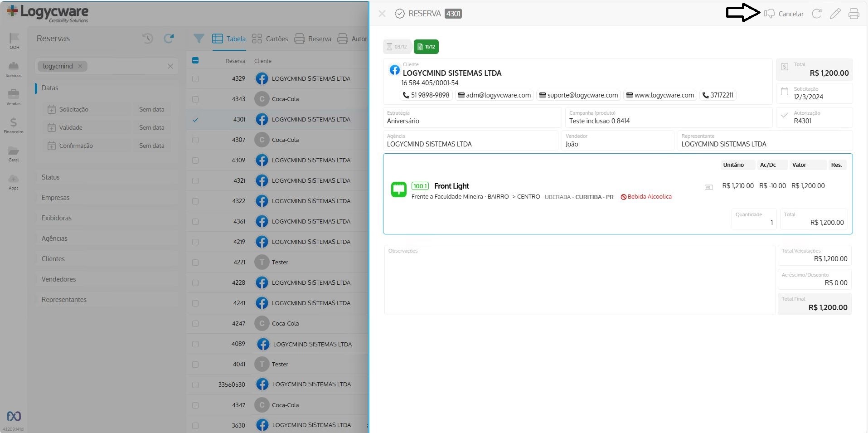The width and height of the screenshot is (868, 433).
Task: Select the Autor print option
Action: [353, 39]
